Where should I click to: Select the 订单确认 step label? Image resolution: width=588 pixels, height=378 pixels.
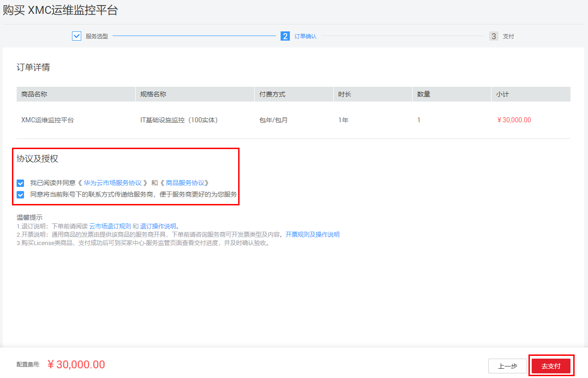click(306, 36)
